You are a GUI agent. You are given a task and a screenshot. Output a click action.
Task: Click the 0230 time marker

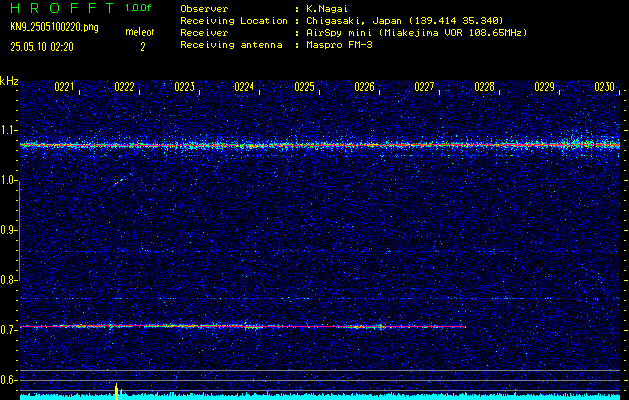coord(605,87)
